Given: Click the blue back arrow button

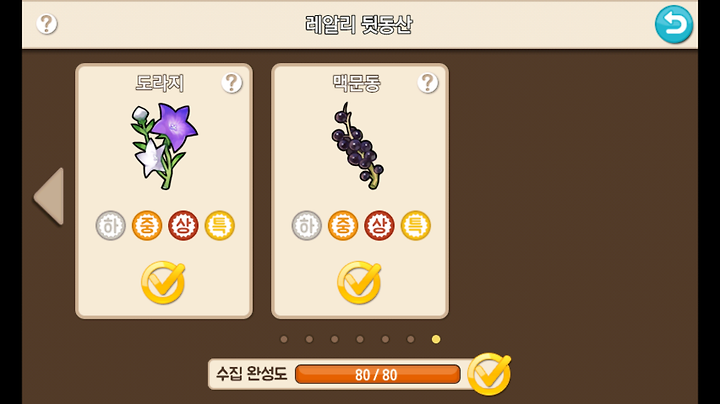Looking at the screenshot, I should pos(674,24).
